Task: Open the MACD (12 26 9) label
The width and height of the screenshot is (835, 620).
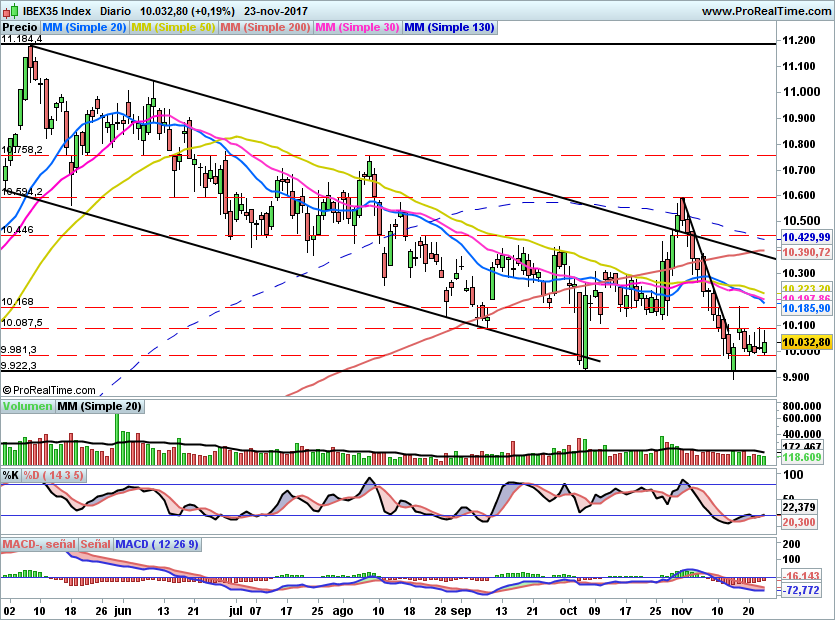Action: [x=157, y=544]
